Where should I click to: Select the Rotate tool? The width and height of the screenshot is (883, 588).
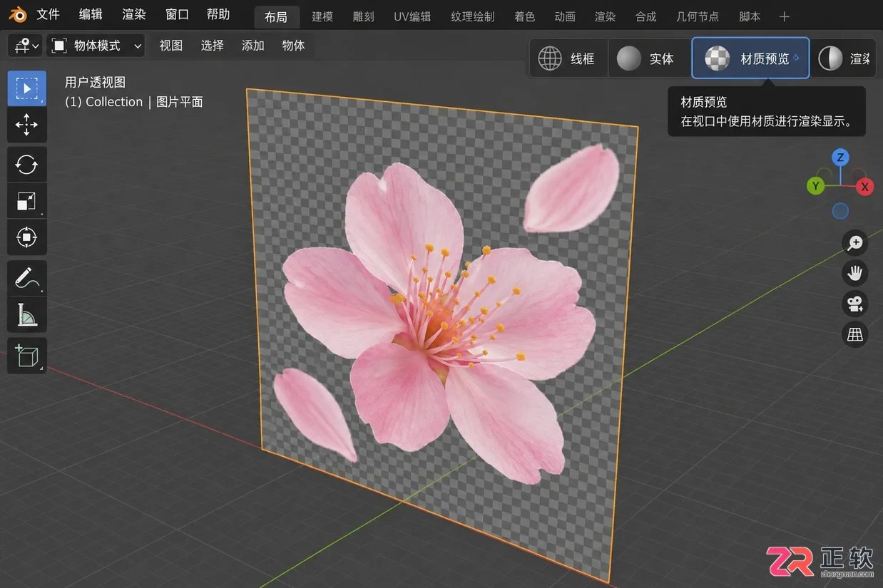pos(27,165)
